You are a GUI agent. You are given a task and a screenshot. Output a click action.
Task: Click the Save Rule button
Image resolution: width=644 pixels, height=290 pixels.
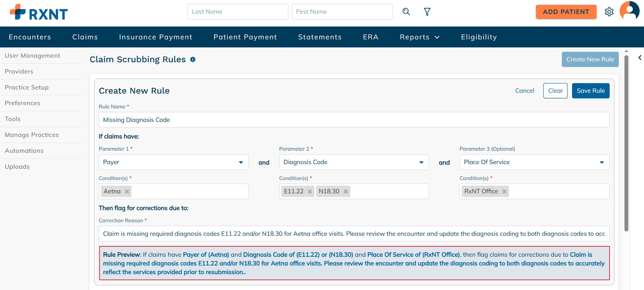tap(591, 91)
